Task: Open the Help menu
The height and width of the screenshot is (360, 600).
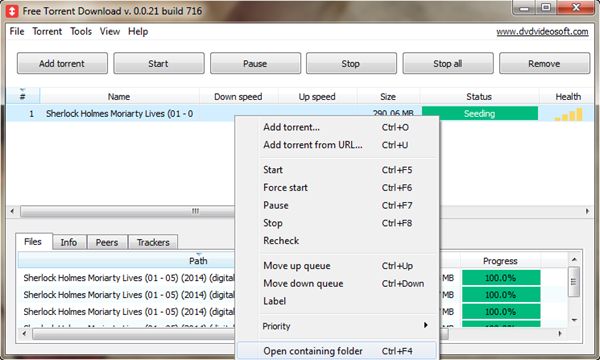Action: (138, 31)
